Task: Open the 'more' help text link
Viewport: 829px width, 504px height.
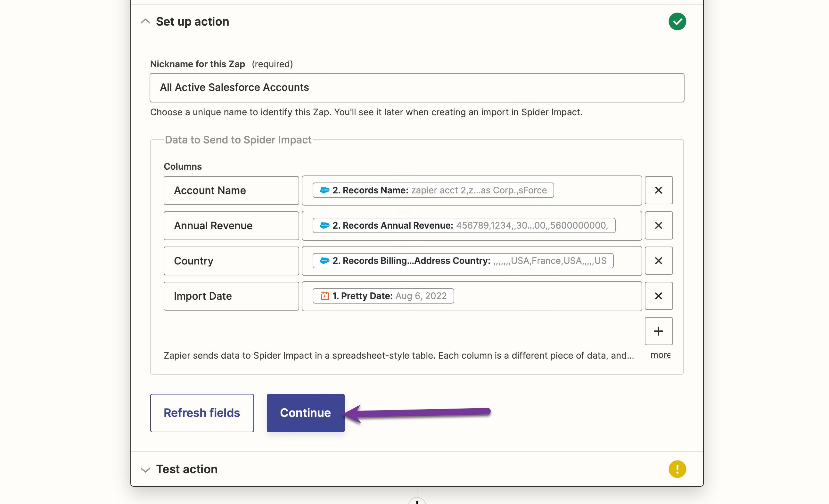Action: point(660,355)
